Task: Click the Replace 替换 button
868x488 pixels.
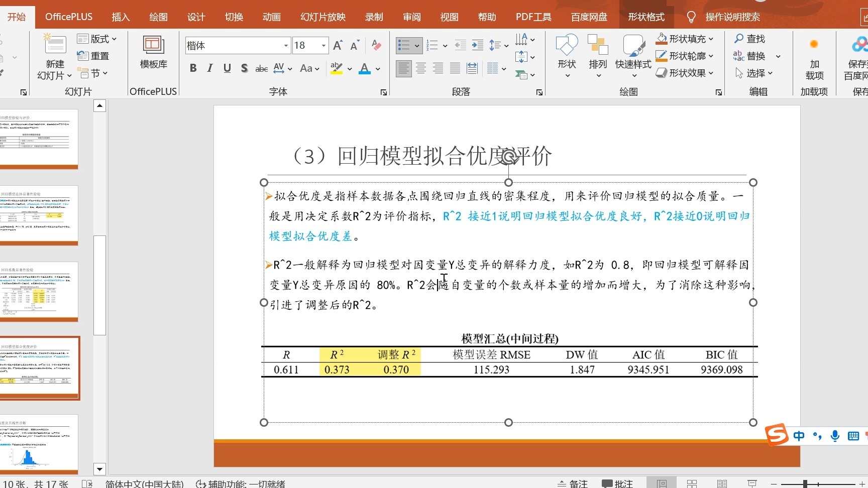Action: [x=749, y=56]
